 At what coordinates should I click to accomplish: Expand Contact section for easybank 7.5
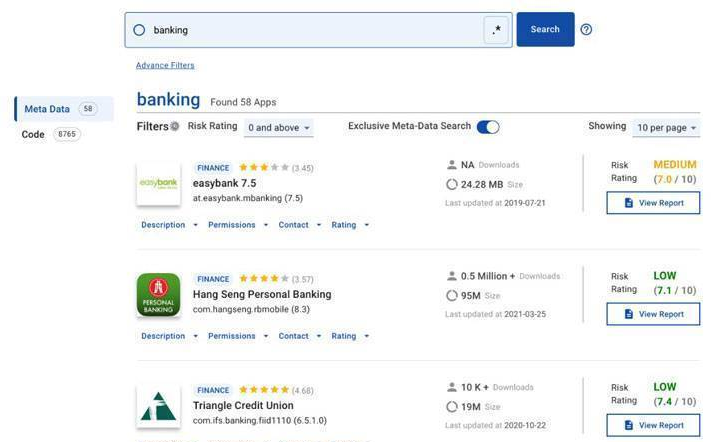(299, 225)
